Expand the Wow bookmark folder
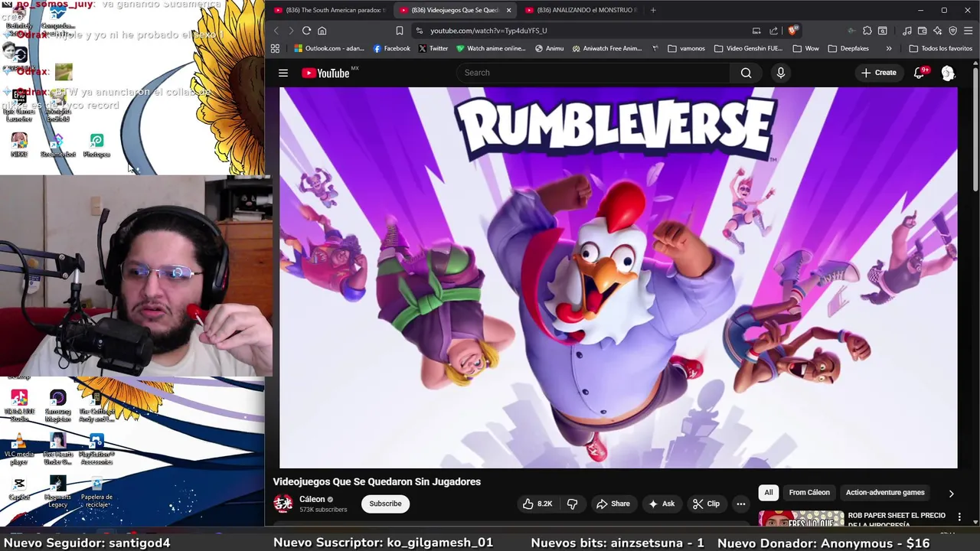This screenshot has width=980, height=551. [x=805, y=48]
